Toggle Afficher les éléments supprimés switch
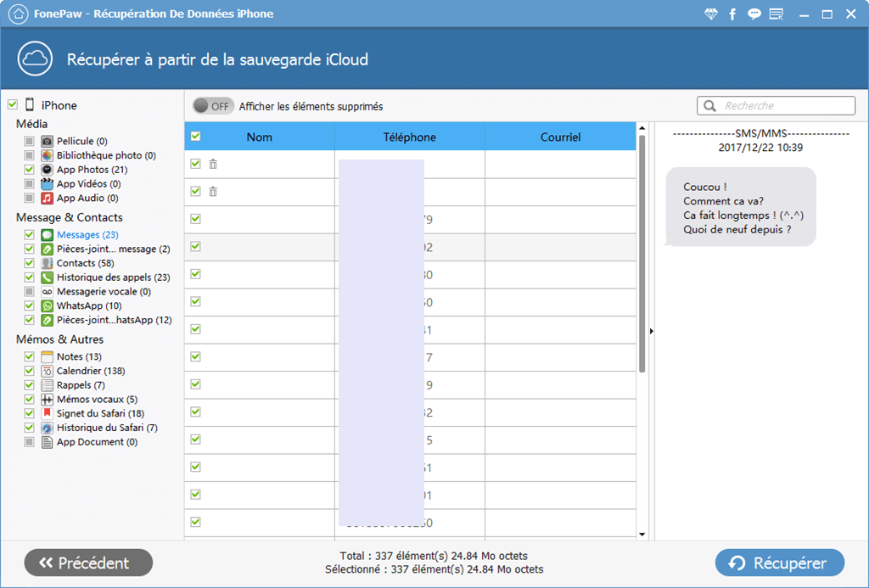 click(213, 106)
